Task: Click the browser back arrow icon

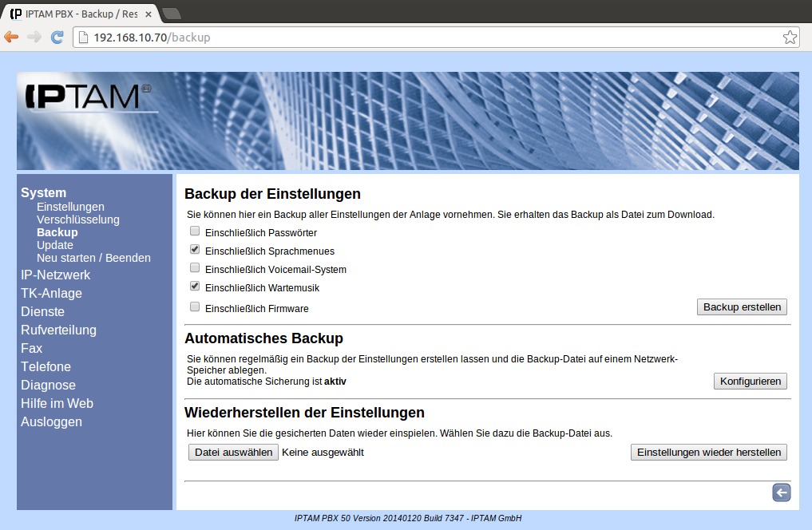Action: click(11, 37)
